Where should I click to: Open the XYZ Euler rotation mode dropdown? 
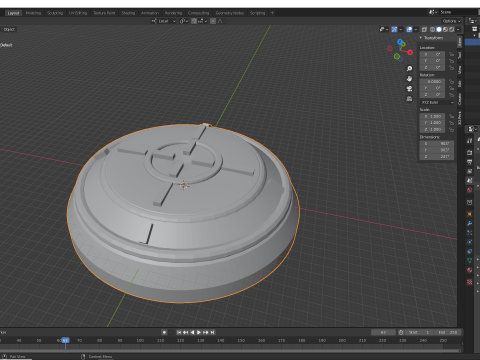437,102
